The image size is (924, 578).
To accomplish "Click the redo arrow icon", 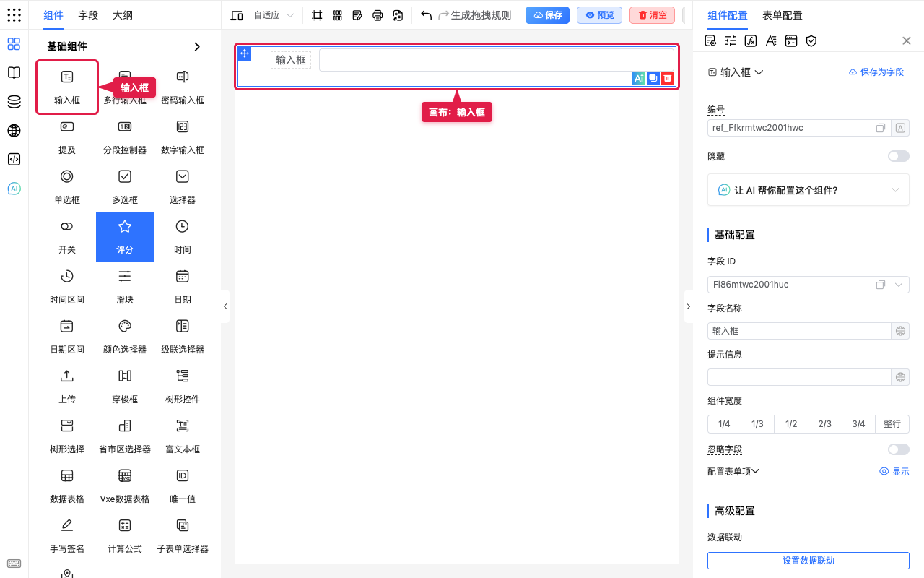I will click(444, 15).
